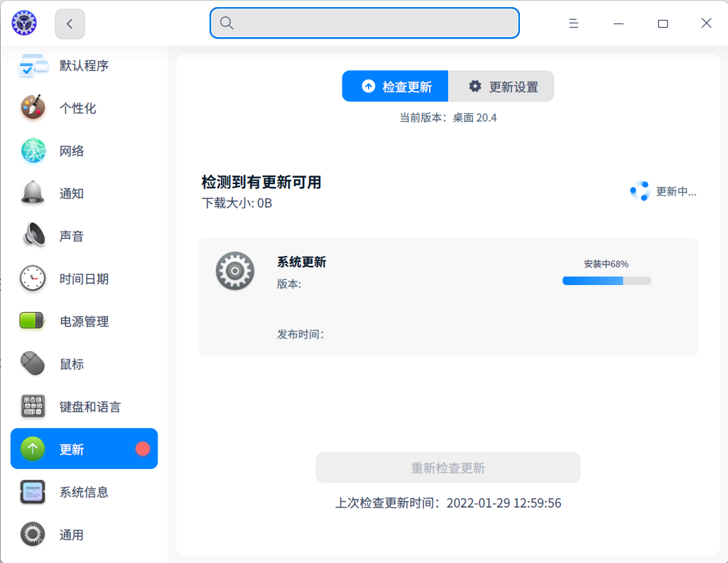Viewport: 728px width, 563px height.
Task: Open 通知 notification settings
Action: pyautogui.click(x=32, y=193)
